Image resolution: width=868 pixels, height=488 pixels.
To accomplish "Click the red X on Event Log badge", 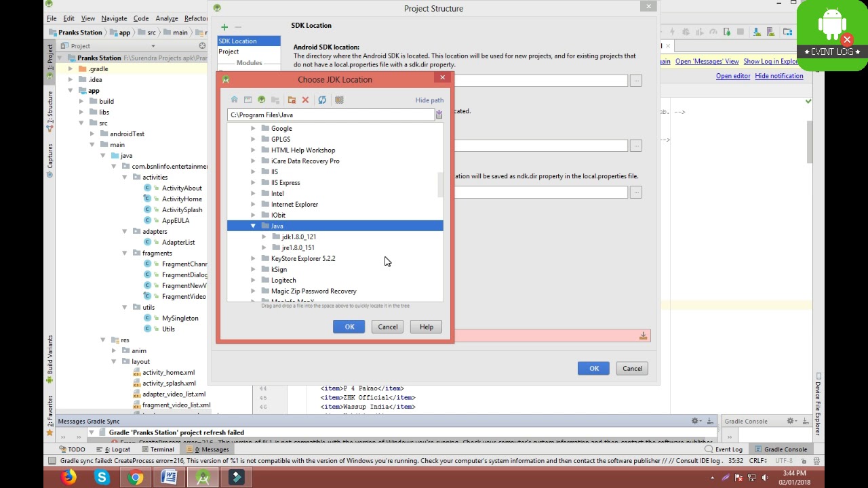I will coord(847,40).
